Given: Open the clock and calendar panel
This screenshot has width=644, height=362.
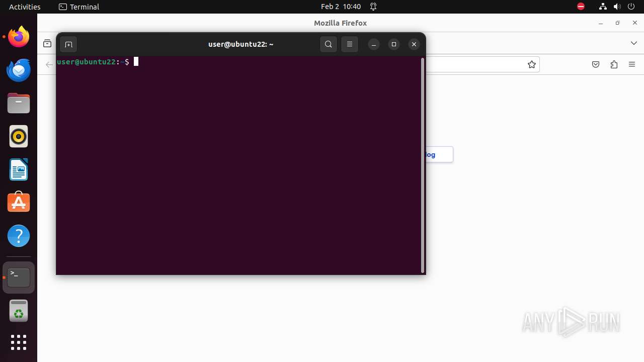Looking at the screenshot, I should click(x=341, y=7).
